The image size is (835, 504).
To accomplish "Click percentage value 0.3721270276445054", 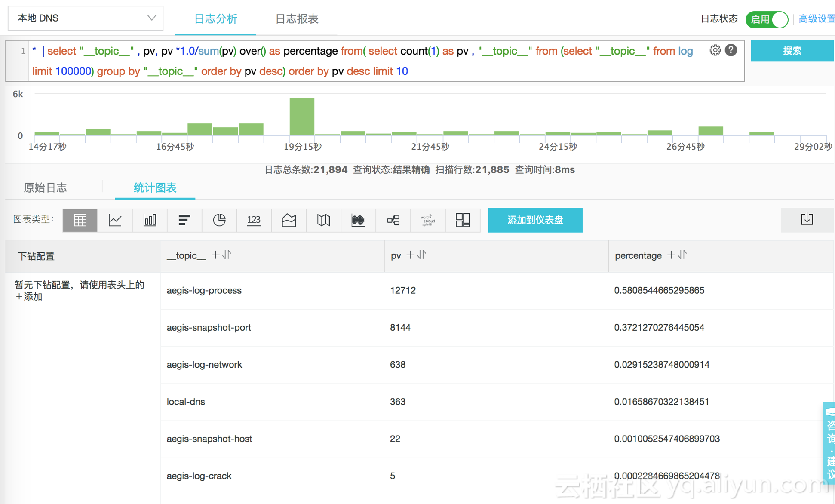I will coord(659,327).
